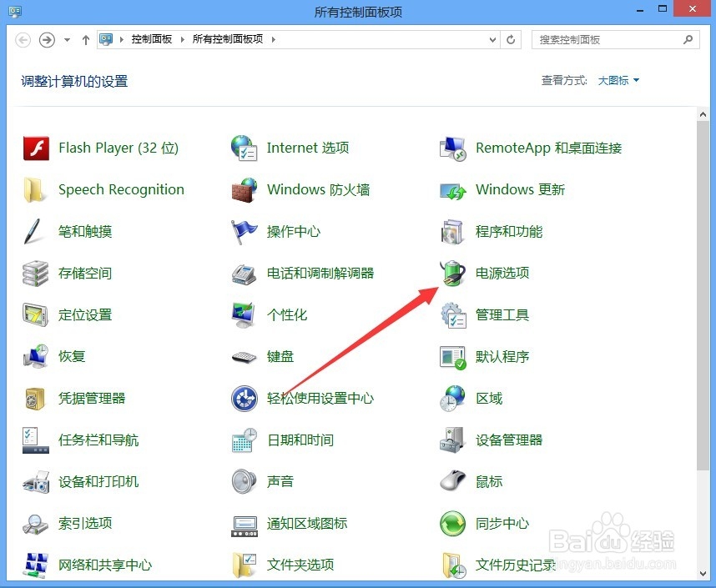Open the 个性化 monitor icon
The image size is (716, 588).
click(244, 315)
